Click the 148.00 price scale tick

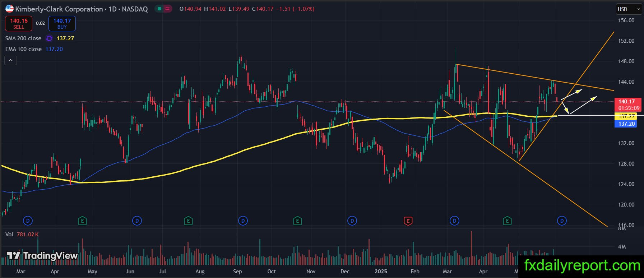(626, 61)
